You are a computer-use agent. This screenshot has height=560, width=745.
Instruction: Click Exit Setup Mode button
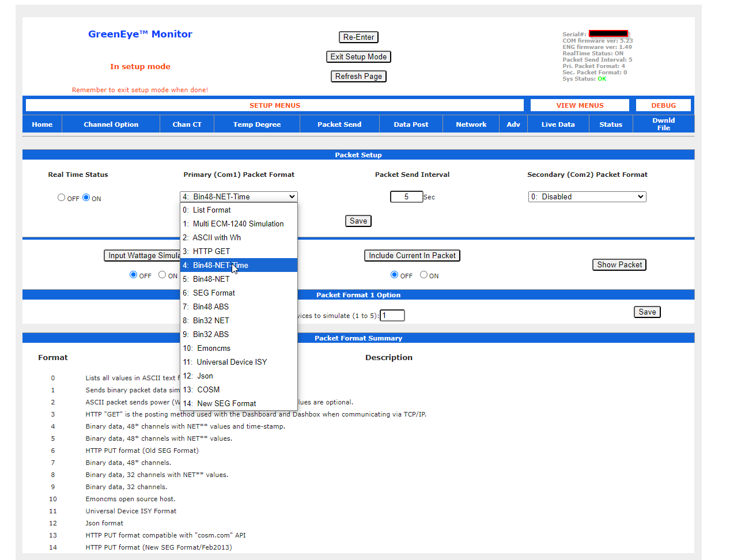[x=358, y=57]
